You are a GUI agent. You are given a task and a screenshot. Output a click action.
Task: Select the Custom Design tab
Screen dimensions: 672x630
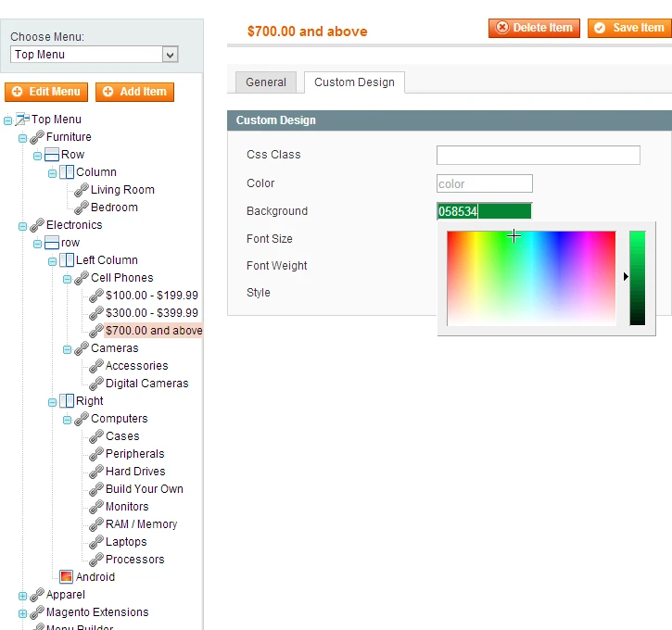pos(354,82)
